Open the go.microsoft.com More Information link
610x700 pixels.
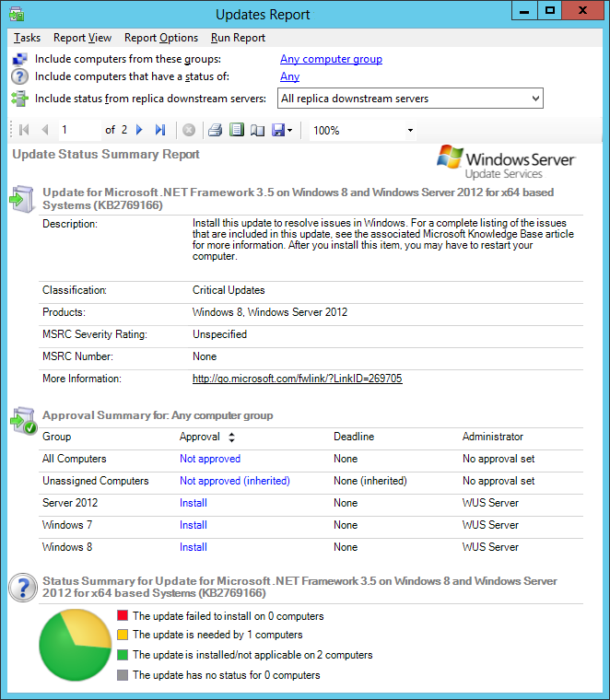coord(297,379)
